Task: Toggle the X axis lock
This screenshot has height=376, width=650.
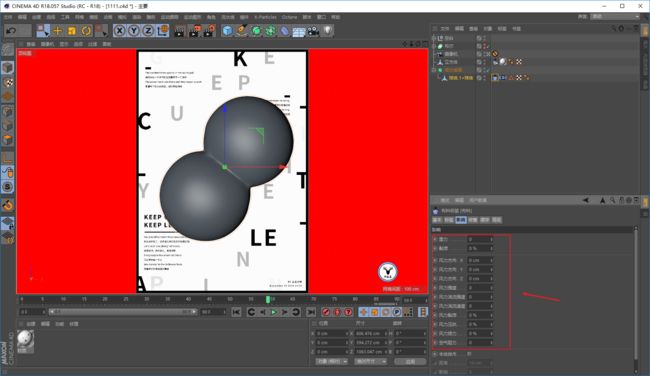Action: 119,31
